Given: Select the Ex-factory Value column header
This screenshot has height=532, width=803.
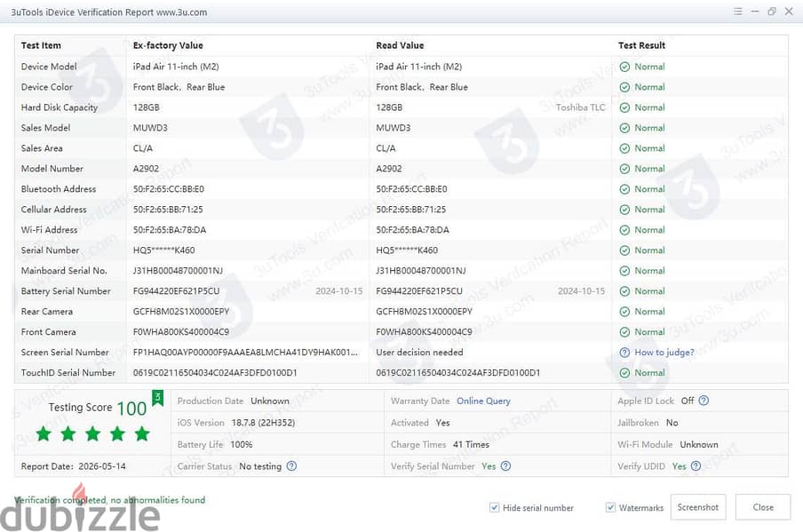Looking at the screenshot, I should 168,45.
